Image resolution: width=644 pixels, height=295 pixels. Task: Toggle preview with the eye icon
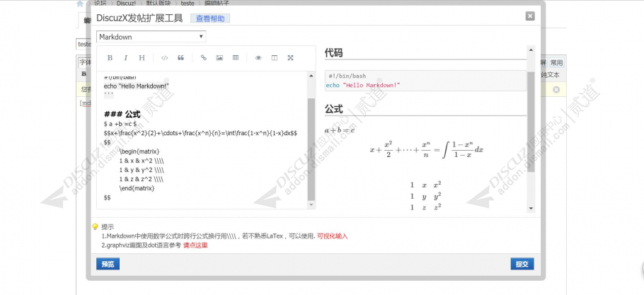coord(258,58)
